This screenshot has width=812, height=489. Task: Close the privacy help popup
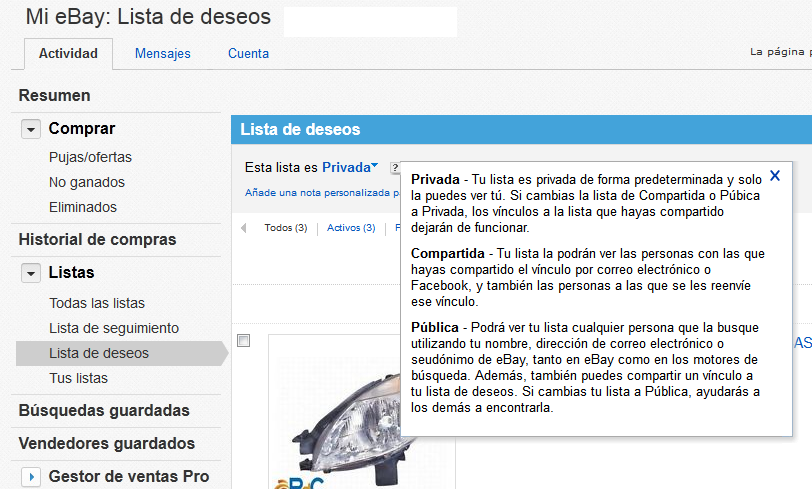click(x=775, y=176)
